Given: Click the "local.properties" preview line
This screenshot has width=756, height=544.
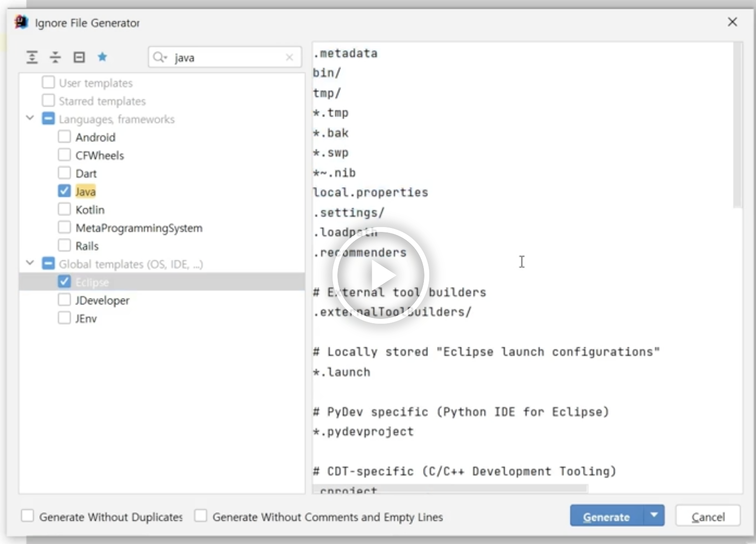Looking at the screenshot, I should point(371,193).
